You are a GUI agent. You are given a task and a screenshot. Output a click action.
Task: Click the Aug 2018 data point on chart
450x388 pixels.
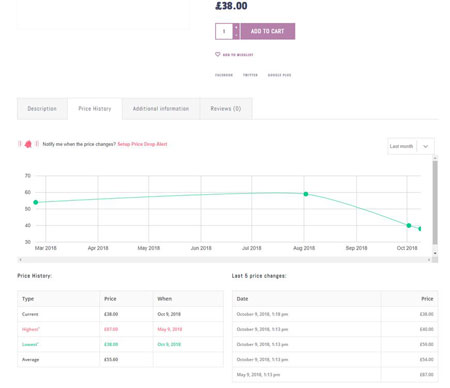tap(306, 194)
